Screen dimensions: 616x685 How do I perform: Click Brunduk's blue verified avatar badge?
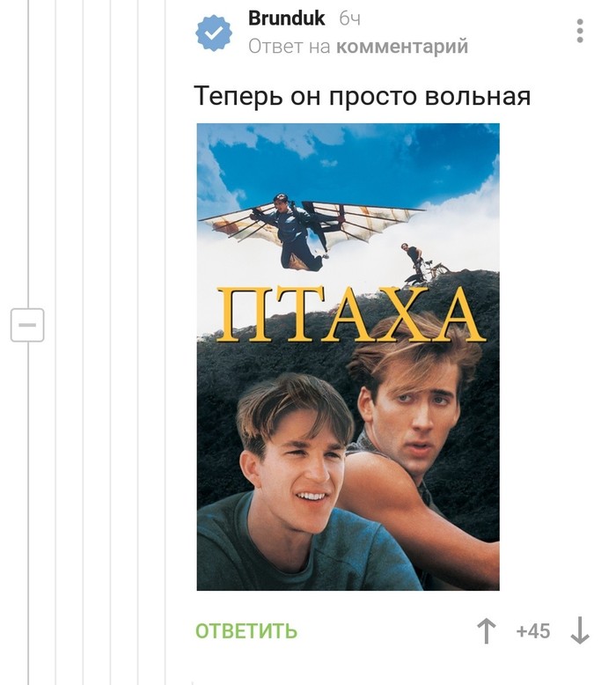214,33
